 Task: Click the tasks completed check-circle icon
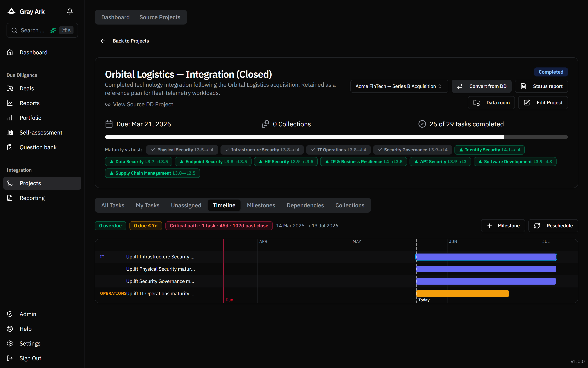pos(422,124)
